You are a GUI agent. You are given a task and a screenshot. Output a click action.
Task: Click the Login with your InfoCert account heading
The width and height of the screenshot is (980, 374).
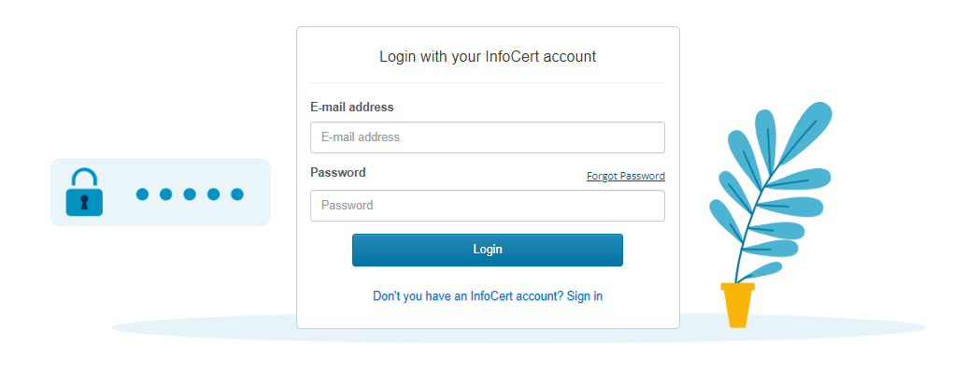tap(488, 57)
